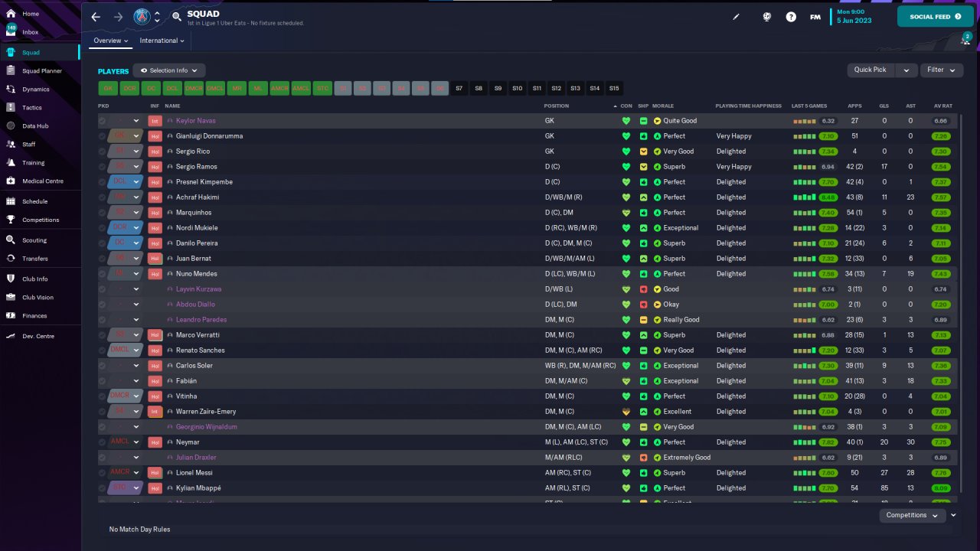Viewport: 980px width, 551px height.
Task: Toggle selection circle for Kylian Mbappé
Action: click(x=102, y=488)
